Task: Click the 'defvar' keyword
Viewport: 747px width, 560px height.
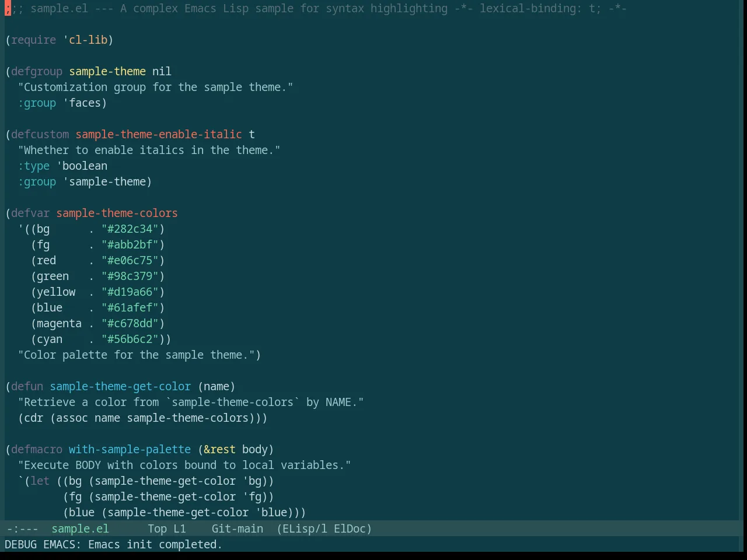Action: (30, 213)
